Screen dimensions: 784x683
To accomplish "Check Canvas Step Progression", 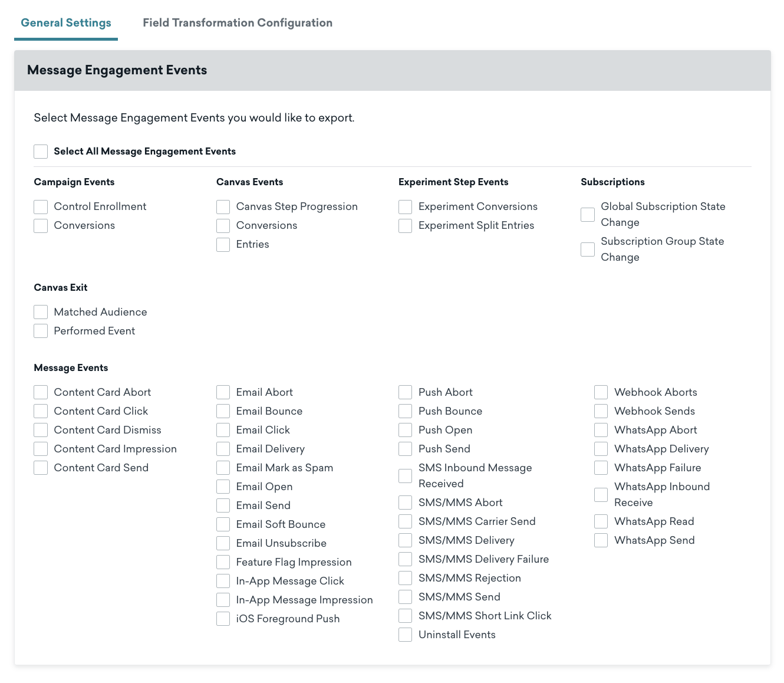I will tap(223, 206).
